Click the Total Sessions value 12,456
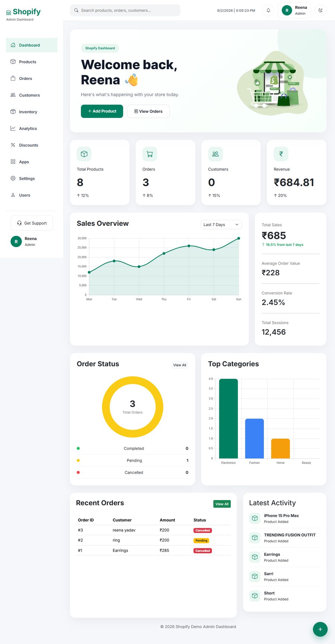Viewport: 335px width, 644px height. [x=274, y=332]
